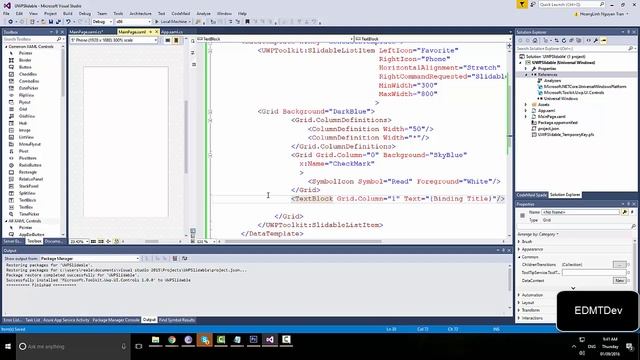Open the Show output from dropdown
Image resolution: width=640 pixels, height=360 pixels.
89,258
